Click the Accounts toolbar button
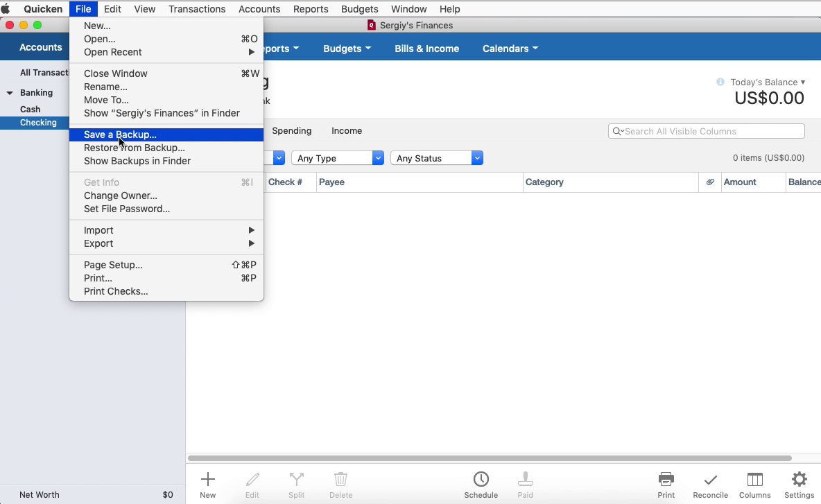821x504 pixels. point(41,47)
